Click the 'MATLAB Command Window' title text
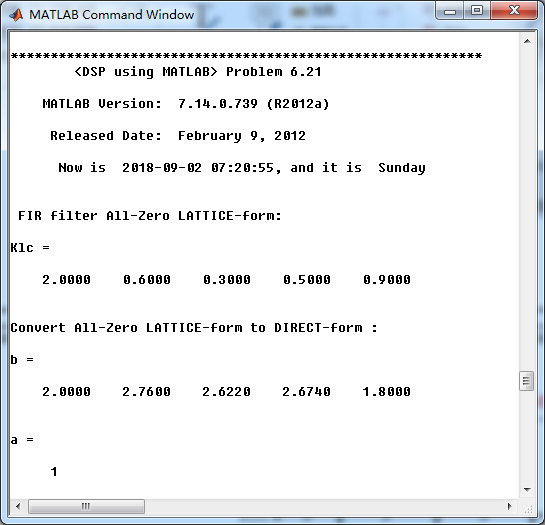 click(x=111, y=15)
